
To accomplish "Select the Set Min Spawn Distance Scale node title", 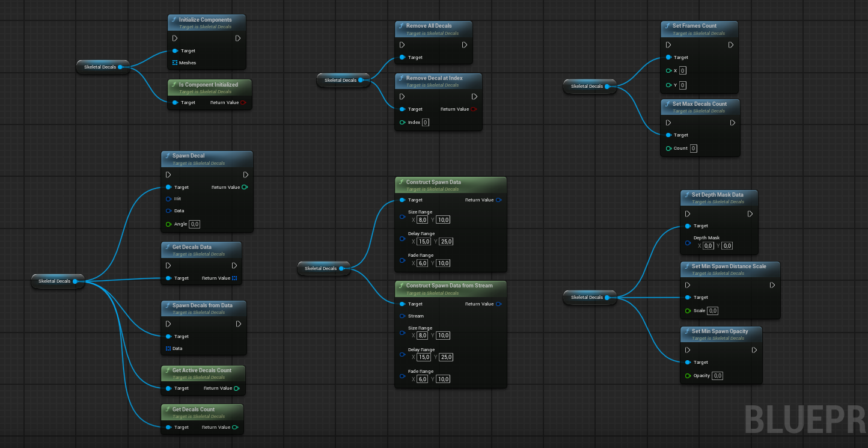I will coord(729,266).
